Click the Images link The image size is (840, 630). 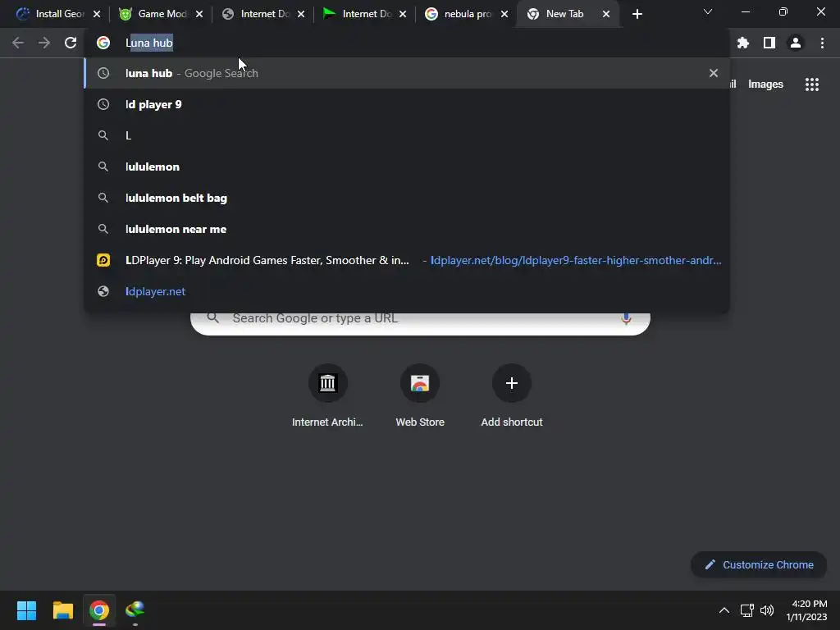[765, 84]
